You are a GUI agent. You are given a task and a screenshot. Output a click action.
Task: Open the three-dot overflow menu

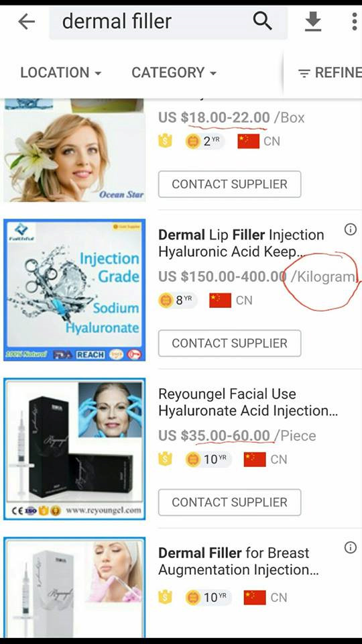point(354,21)
